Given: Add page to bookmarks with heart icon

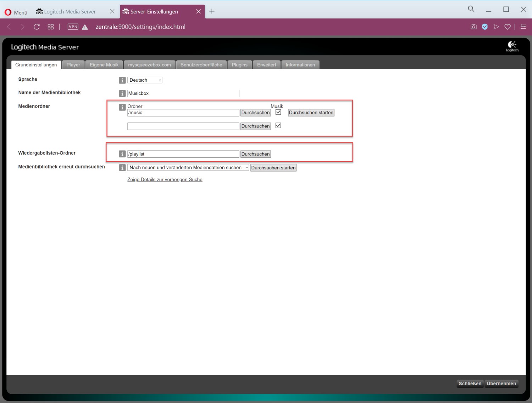Looking at the screenshot, I should (x=508, y=27).
